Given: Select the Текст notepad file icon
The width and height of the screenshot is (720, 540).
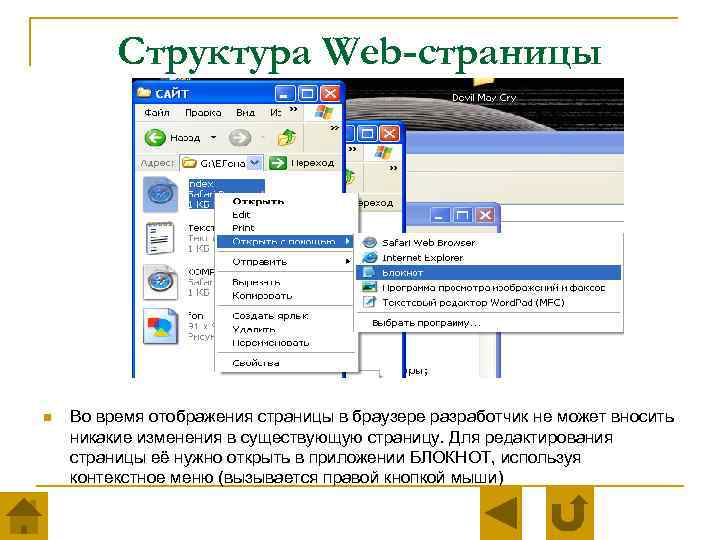Looking at the screenshot, I should pos(160,238).
